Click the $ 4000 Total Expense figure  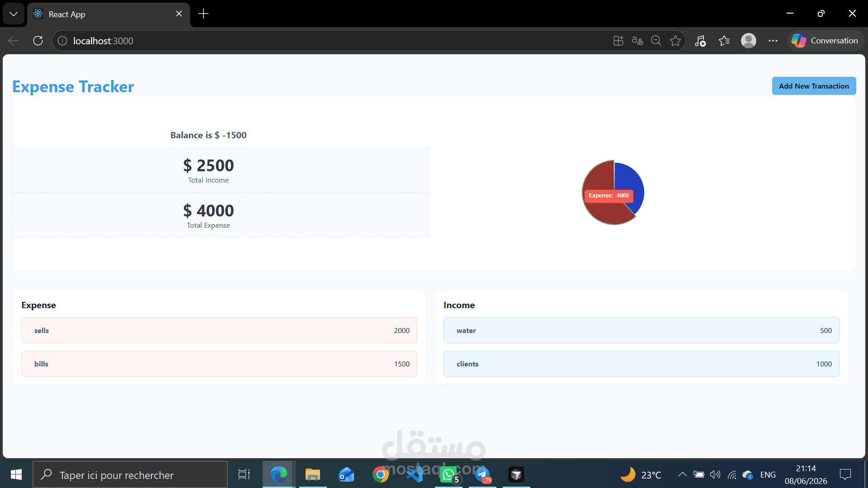(x=208, y=211)
